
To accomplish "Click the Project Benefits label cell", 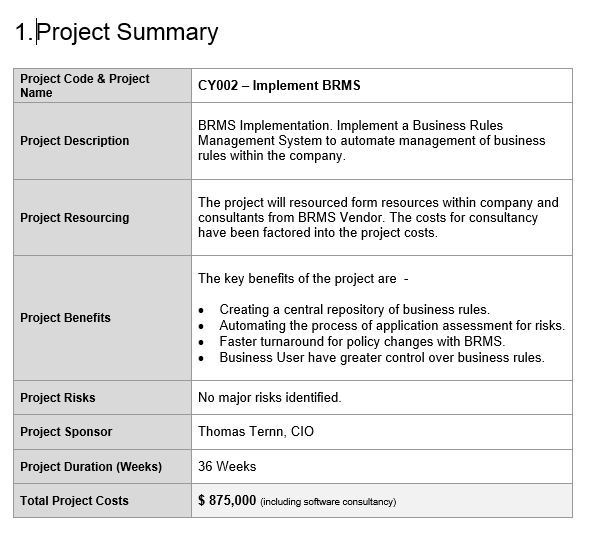I will click(x=103, y=318).
